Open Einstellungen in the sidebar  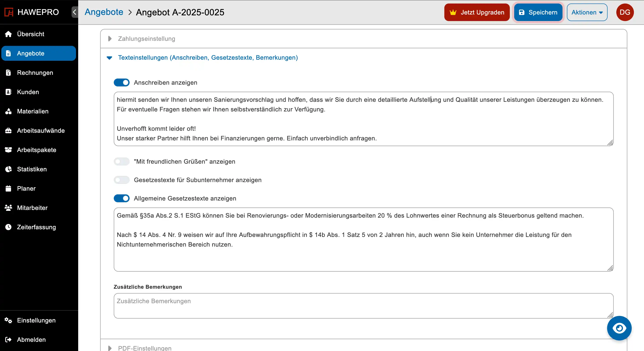(38, 320)
